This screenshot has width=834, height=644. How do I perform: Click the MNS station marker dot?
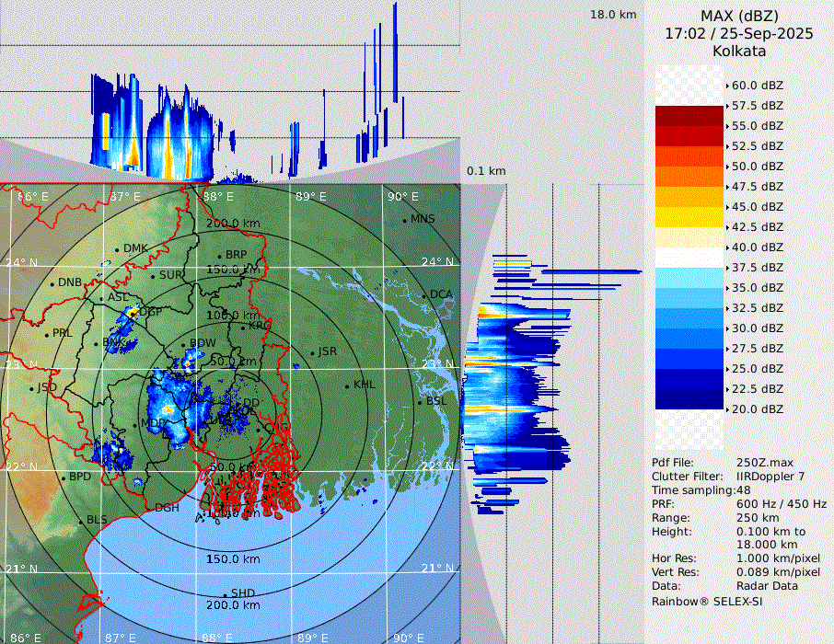[404, 220]
